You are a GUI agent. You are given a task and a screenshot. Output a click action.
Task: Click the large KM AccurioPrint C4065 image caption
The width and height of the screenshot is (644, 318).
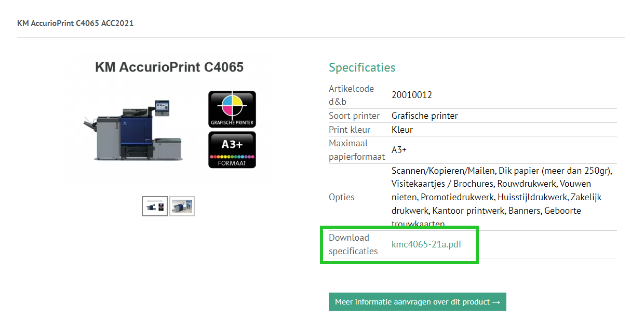click(169, 67)
